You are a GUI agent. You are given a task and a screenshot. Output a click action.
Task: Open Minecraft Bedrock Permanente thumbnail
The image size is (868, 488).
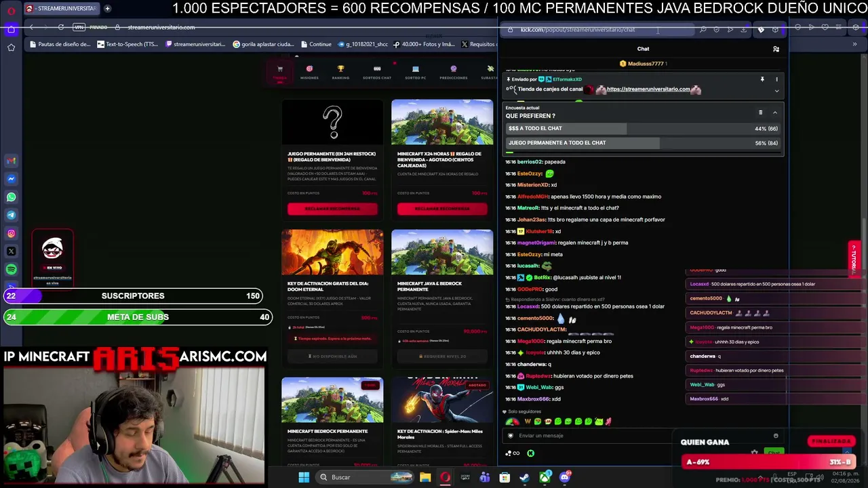click(332, 400)
